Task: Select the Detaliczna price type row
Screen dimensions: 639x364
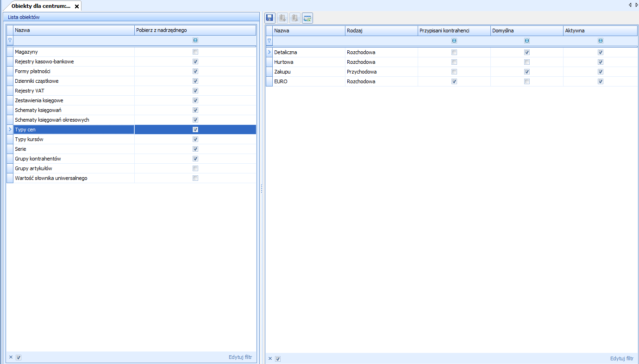Action: [x=451, y=52]
